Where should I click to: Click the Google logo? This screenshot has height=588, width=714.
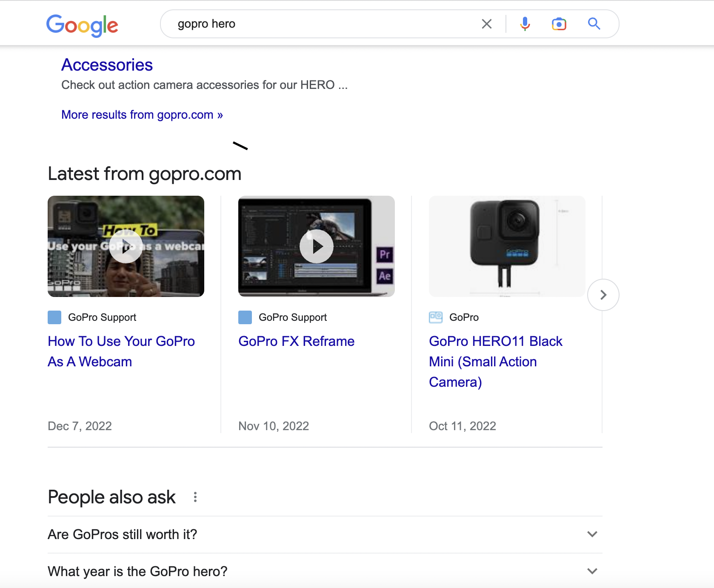(x=82, y=25)
